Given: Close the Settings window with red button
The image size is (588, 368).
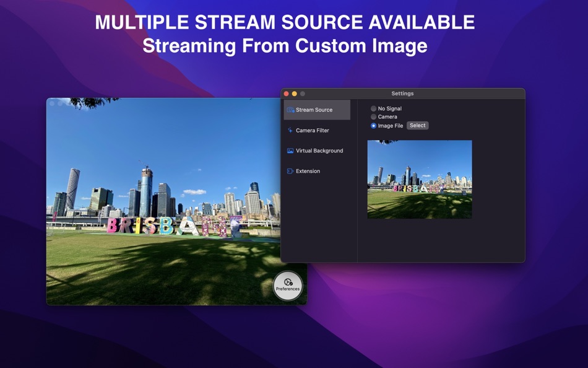Looking at the screenshot, I should click(287, 94).
